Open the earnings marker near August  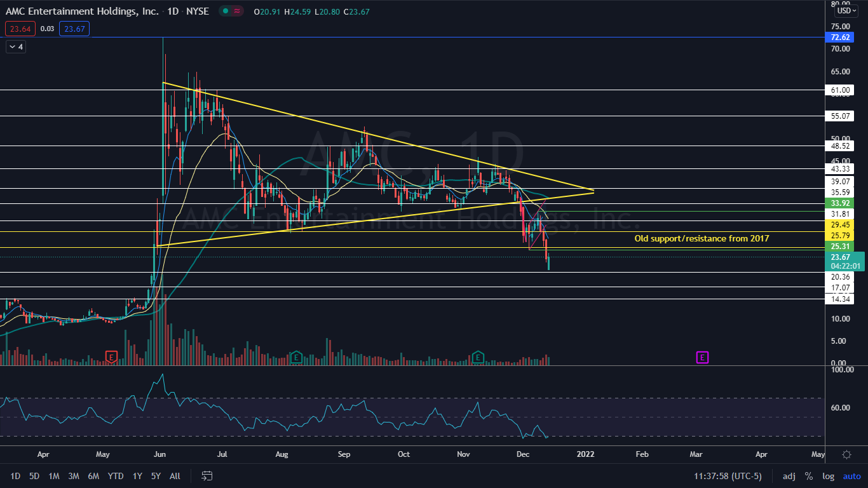pos(295,357)
